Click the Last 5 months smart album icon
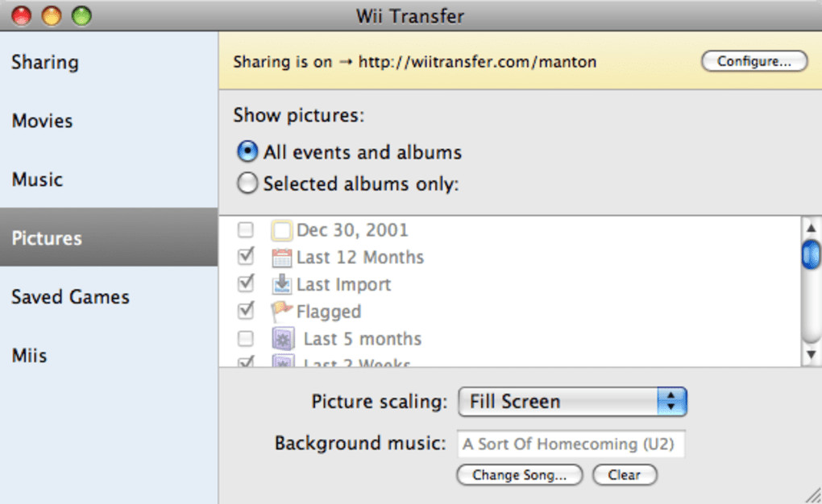Image resolution: width=822 pixels, height=504 pixels. (x=284, y=339)
